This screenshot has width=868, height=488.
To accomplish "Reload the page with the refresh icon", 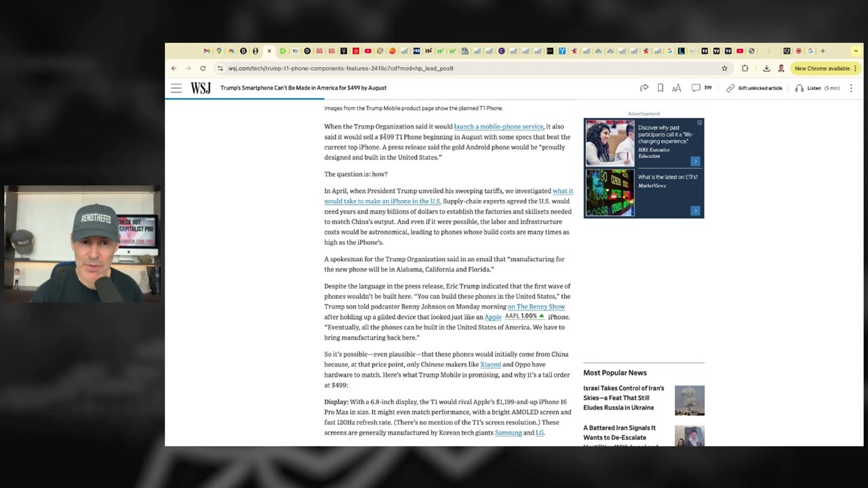I will pos(203,68).
